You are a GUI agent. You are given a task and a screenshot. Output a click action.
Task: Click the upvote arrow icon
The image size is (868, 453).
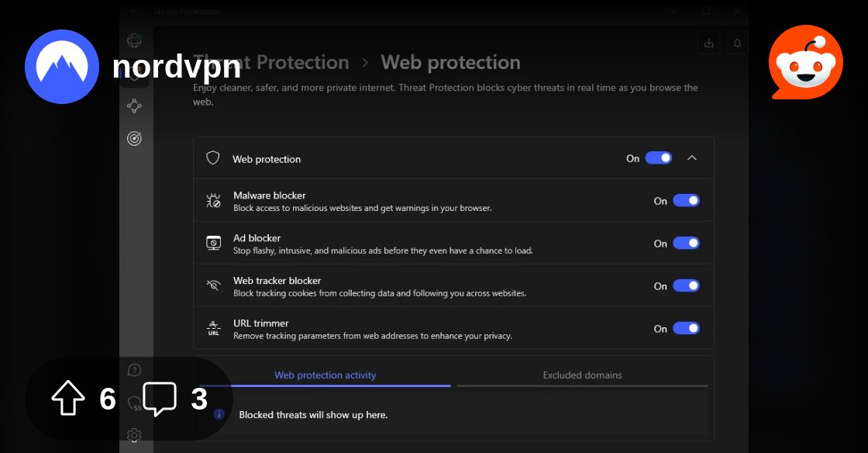click(68, 399)
